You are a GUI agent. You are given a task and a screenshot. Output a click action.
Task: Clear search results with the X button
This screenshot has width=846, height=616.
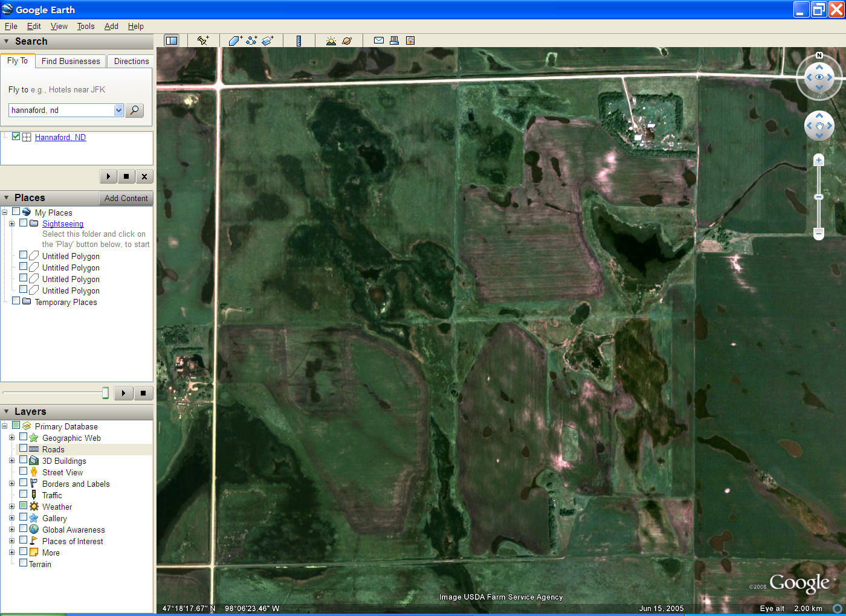click(x=144, y=176)
